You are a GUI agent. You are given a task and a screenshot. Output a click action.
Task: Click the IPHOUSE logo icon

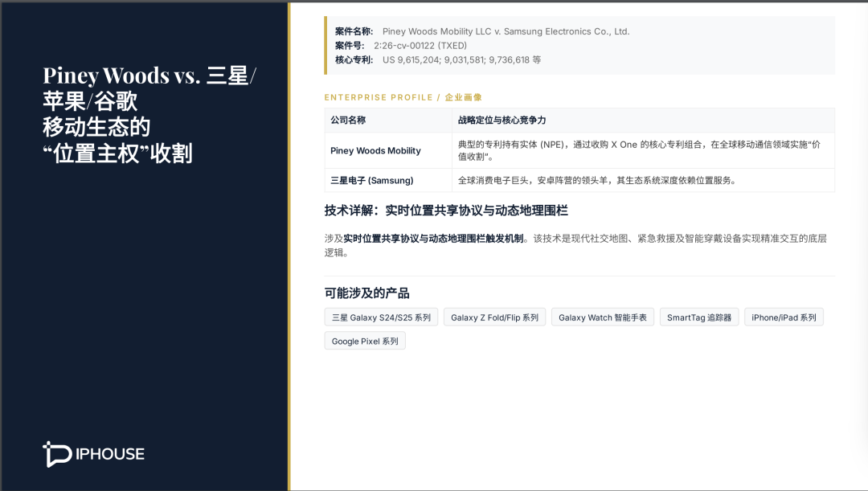click(x=57, y=454)
